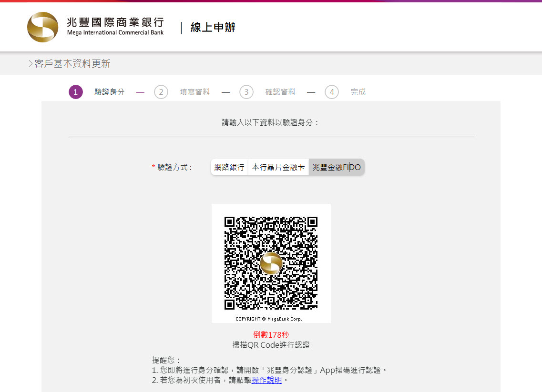Click the Mega Bank gold logo
Viewport: 542px width, 392px height.
tap(43, 27)
